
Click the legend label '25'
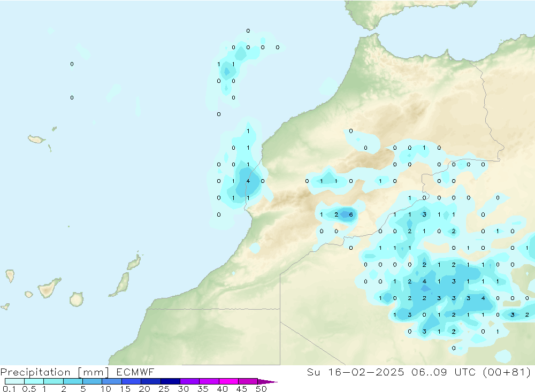point(164,389)
